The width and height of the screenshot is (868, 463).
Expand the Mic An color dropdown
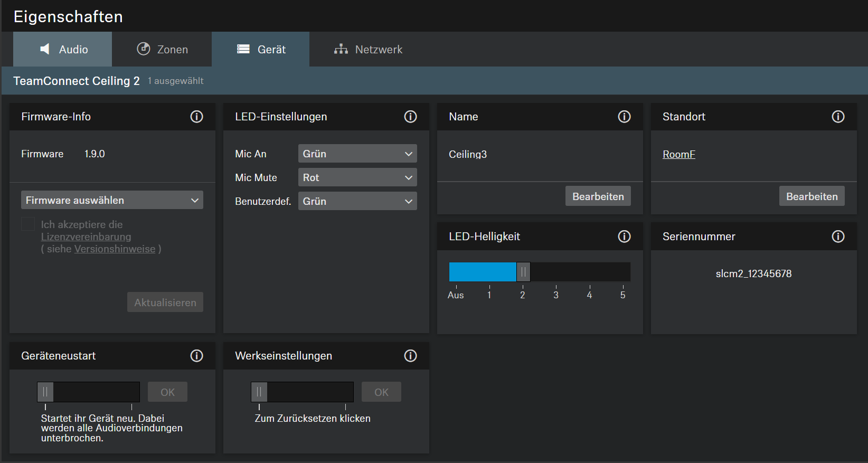pos(357,154)
